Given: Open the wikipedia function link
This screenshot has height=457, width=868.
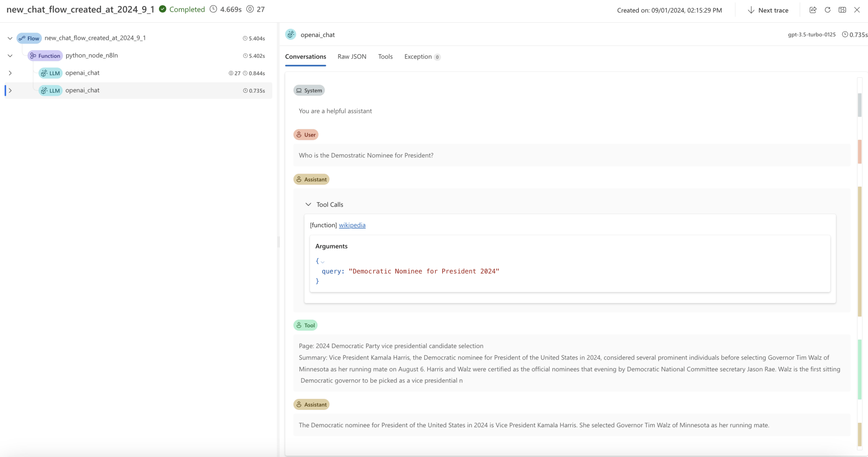Looking at the screenshot, I should pyautogui.click(x=352, y=225).
